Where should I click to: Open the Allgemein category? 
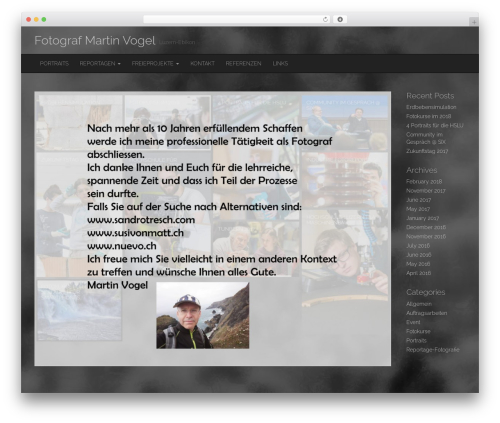click(419, 304)
